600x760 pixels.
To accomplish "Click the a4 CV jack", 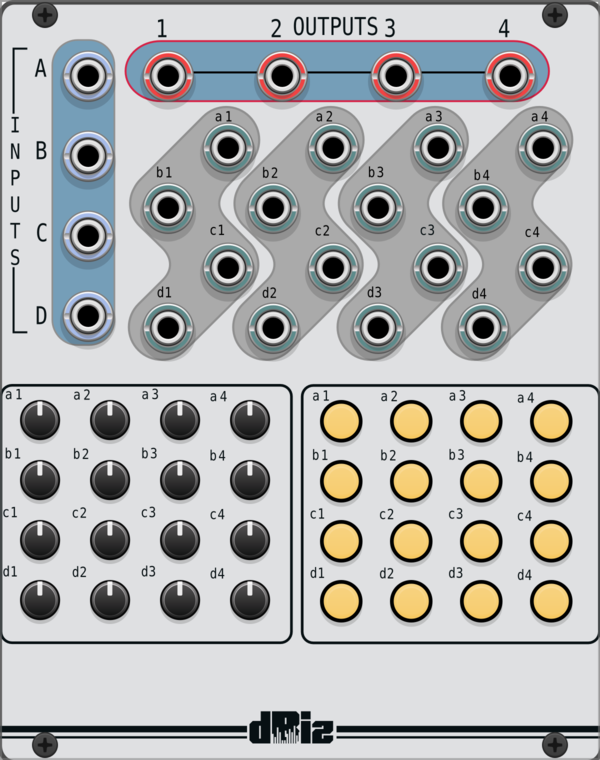I will tap(543, 147).
